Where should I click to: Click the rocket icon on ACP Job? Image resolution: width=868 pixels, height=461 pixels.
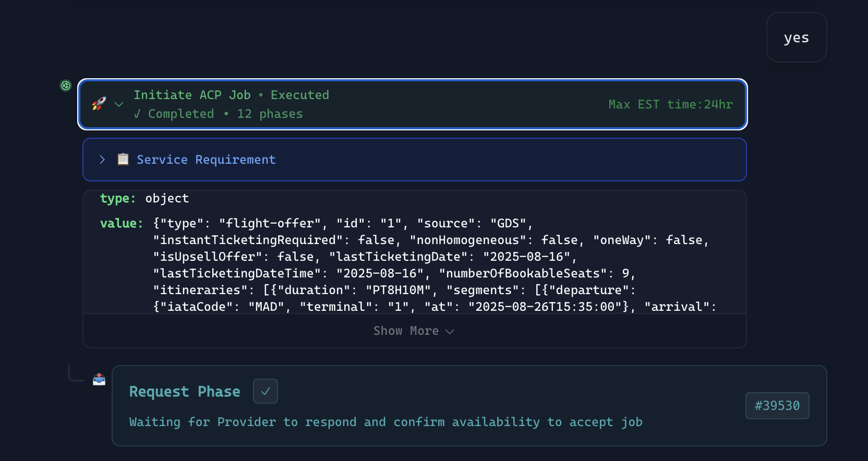pyautogui.click(x=99, y=104)
